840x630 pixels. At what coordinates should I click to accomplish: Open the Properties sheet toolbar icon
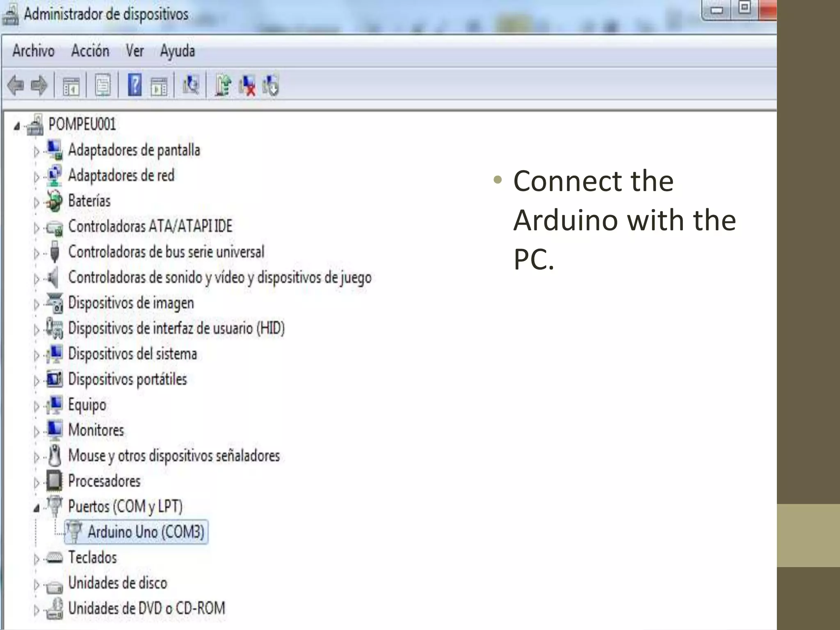pyautogui.click(x=103, y=85)
